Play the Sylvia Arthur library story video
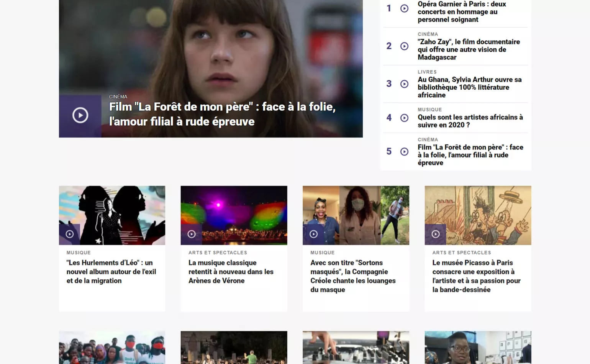Image resolution: width=590 pixels, height=364 pixels. (x=405, y=84)
